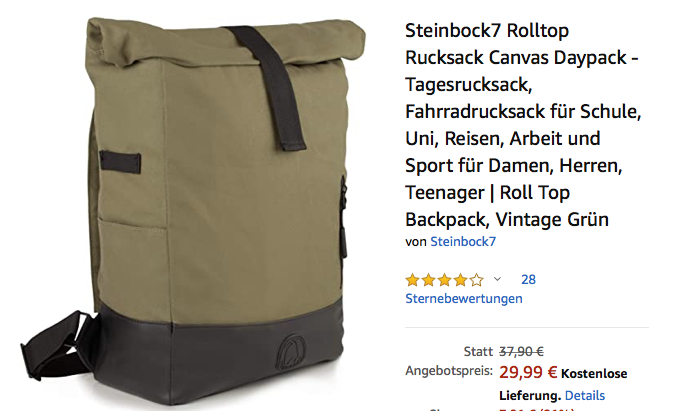Click the four-star rating icons
This screenshot has width=673, height=411.
pyautogui.click(x=444, y=280)
